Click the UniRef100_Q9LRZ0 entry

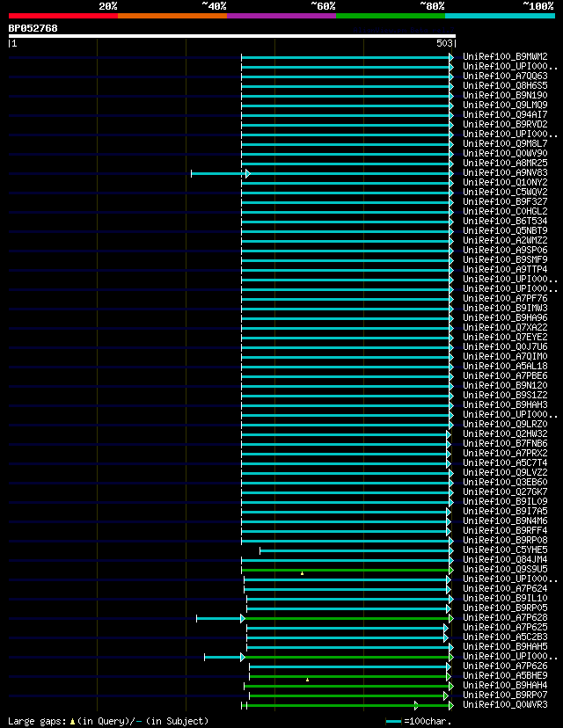pyautogui.click(x=505, y=425)
